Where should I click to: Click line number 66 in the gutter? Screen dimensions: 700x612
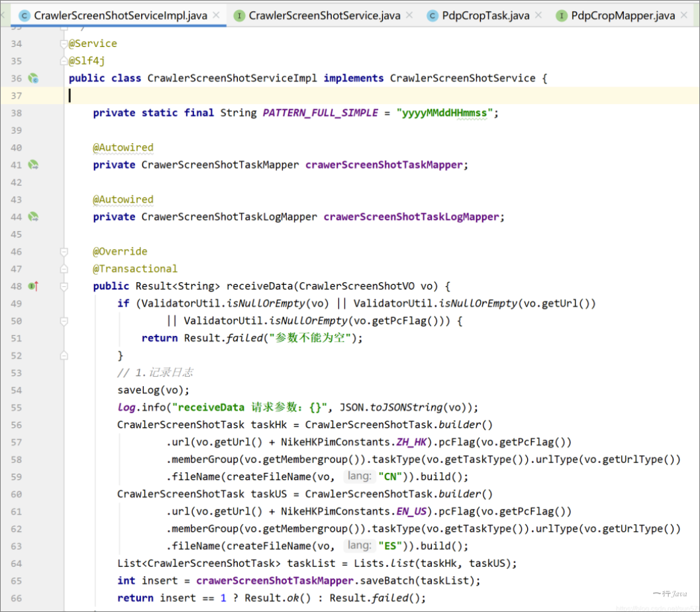click(17, 598)
